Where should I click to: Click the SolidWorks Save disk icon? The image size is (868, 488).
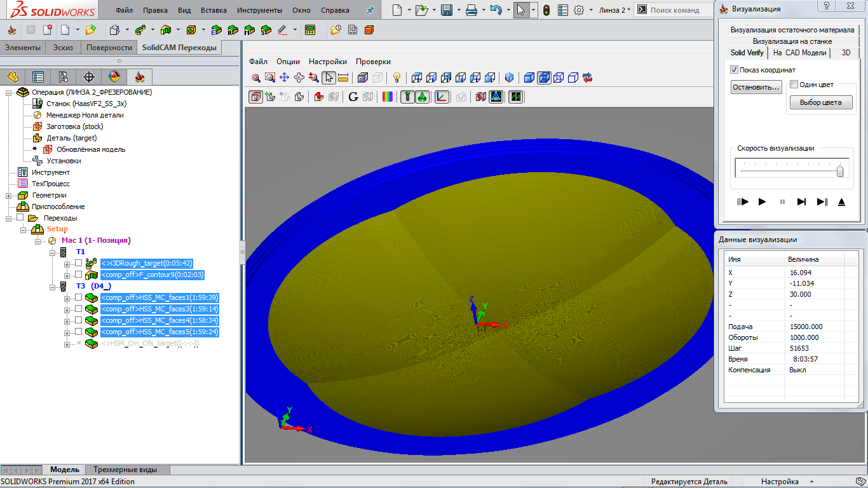click(447, 10)
